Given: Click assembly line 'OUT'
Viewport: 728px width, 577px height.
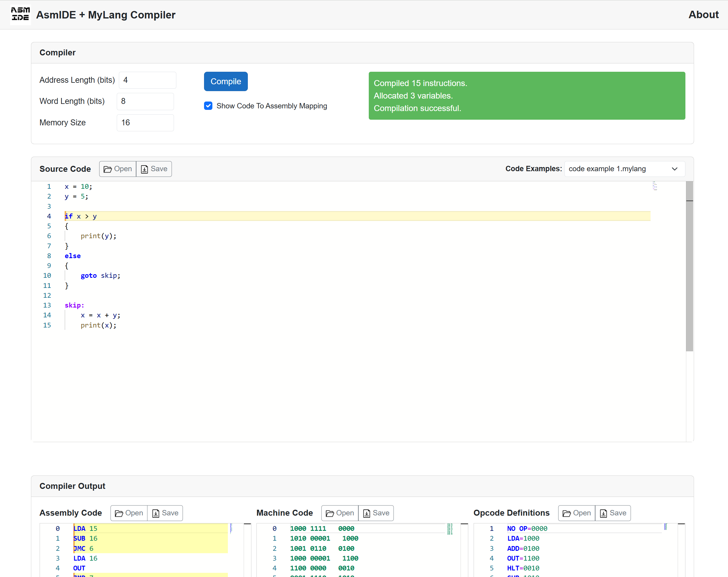Looking at the screenshot, I should [79, 568].
